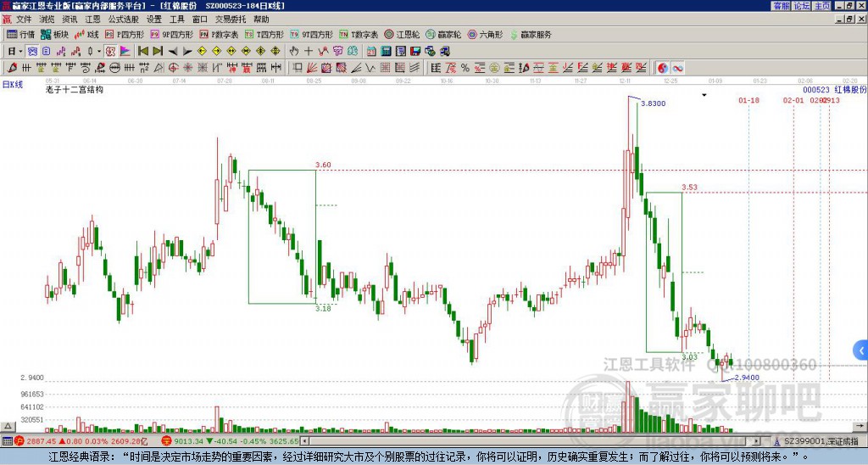Viewport: 868px width, 465px height.
Task: Click the 老子十二宫结构 indicator title
Action: click(75, 89)
